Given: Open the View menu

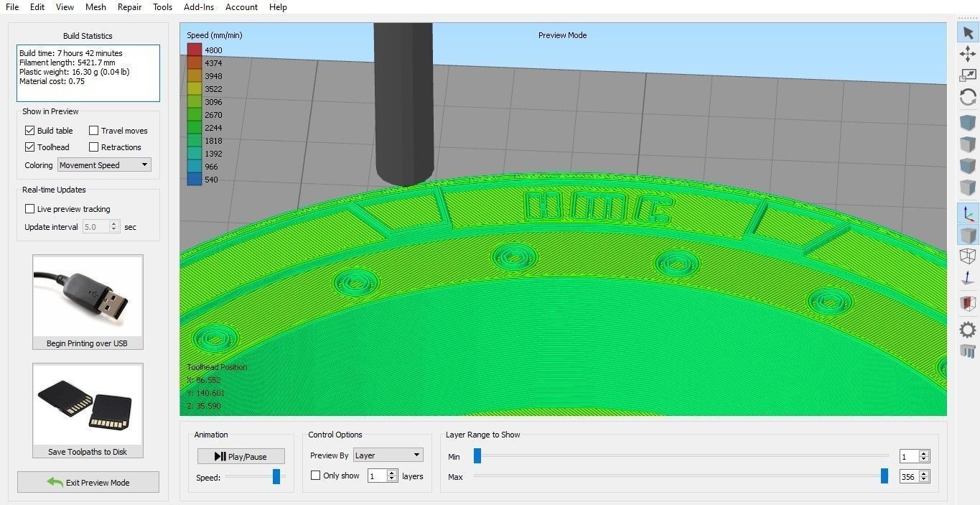Looking at the screenshot, I should [x=65, y=7].
